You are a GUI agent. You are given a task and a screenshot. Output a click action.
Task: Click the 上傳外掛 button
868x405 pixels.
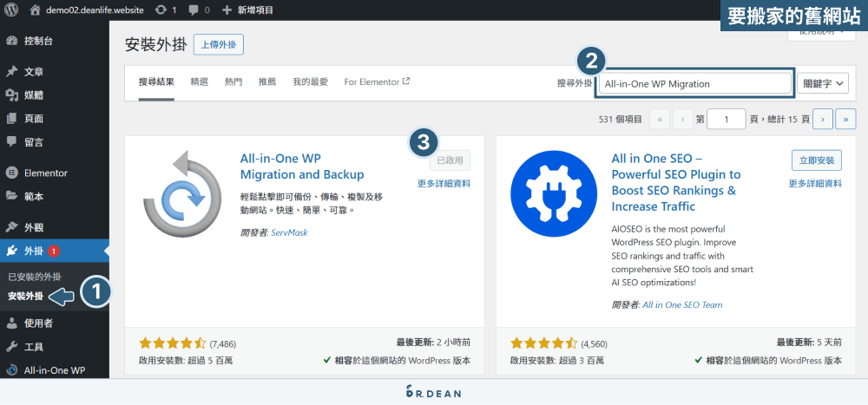219,45
